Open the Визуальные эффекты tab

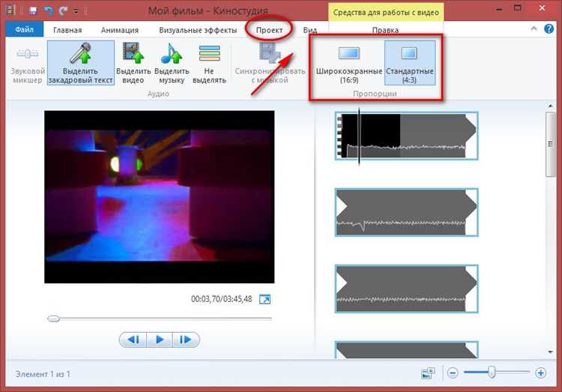pyautogui.click(x=198, y=30)
